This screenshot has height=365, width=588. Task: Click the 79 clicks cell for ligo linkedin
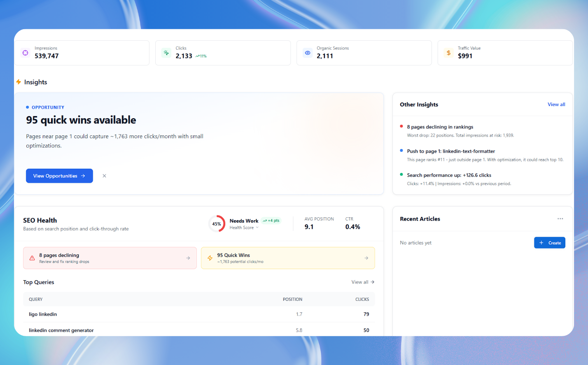coord(366,314)
